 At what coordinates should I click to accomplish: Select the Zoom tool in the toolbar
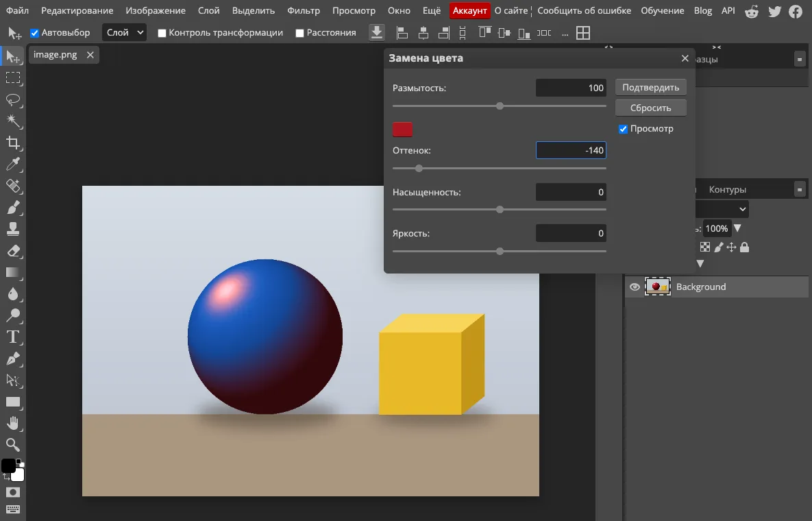(x=13, y=444)
